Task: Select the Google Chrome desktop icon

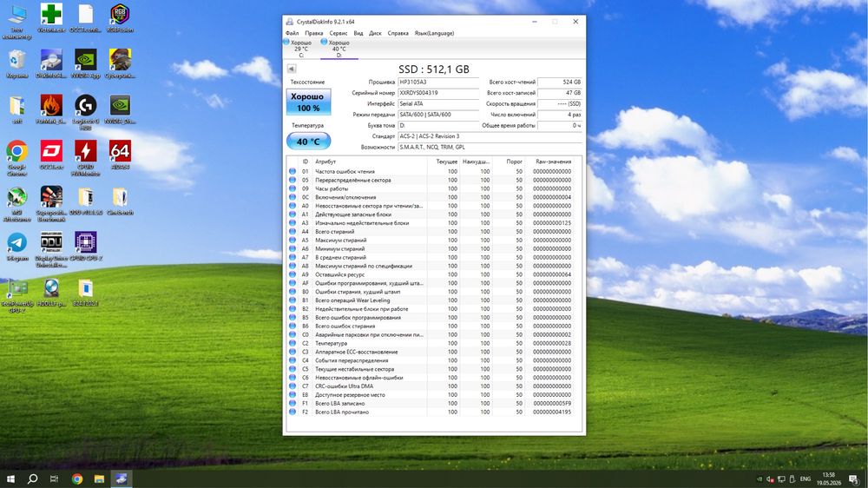Action: point(17,158)
